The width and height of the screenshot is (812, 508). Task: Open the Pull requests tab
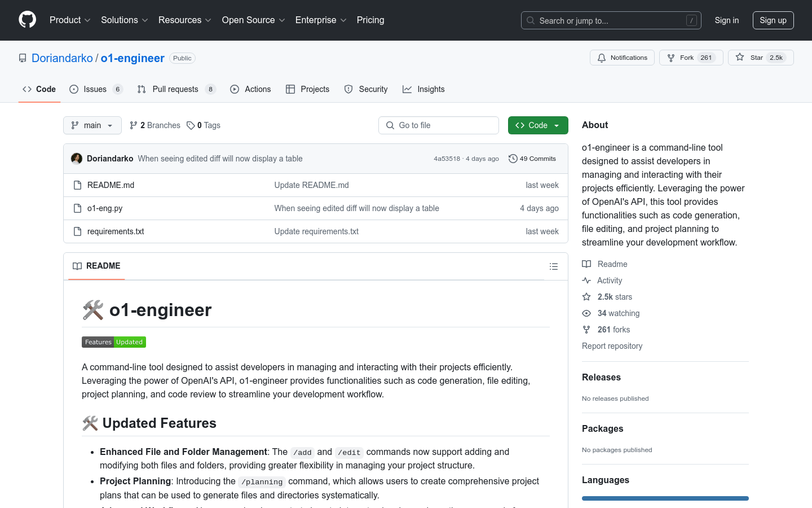coord(175,89)
